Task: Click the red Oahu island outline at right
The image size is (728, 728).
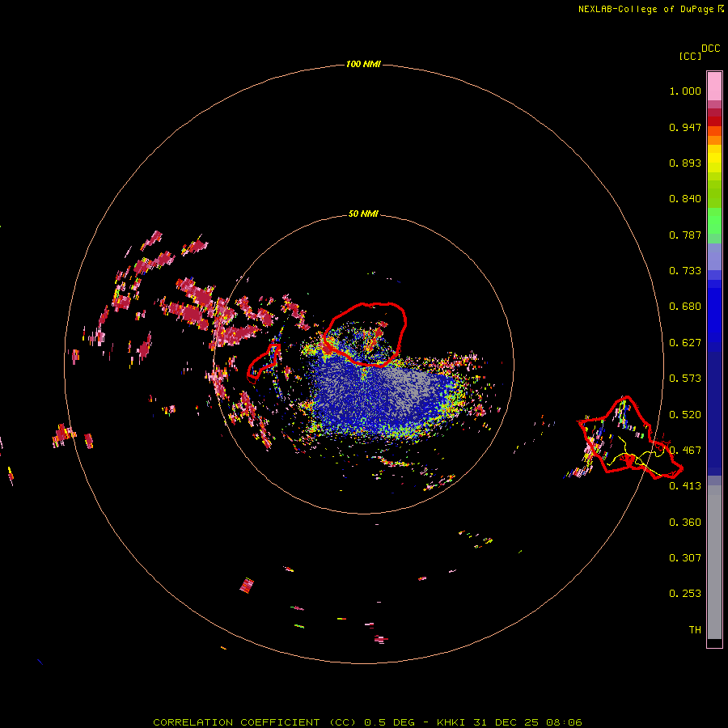Action: point(629,438)
